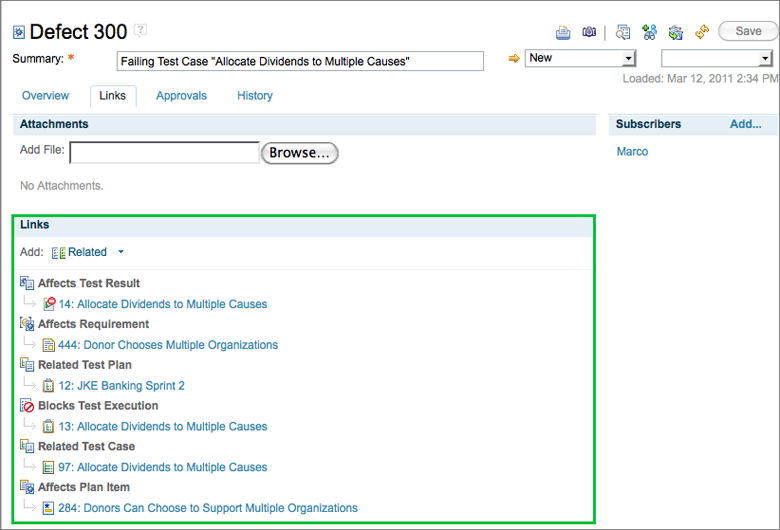This screenshot has height=530, width=780.
Task: Click the plan item icon for 284
Action: click(48, 508)
